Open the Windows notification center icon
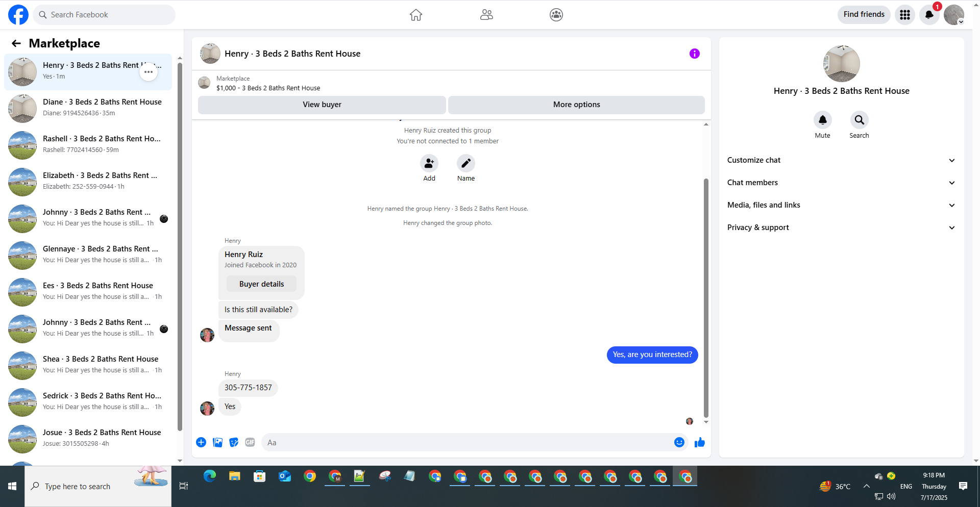The height and width of the screenshot is (507, 980). click(963, 486)
